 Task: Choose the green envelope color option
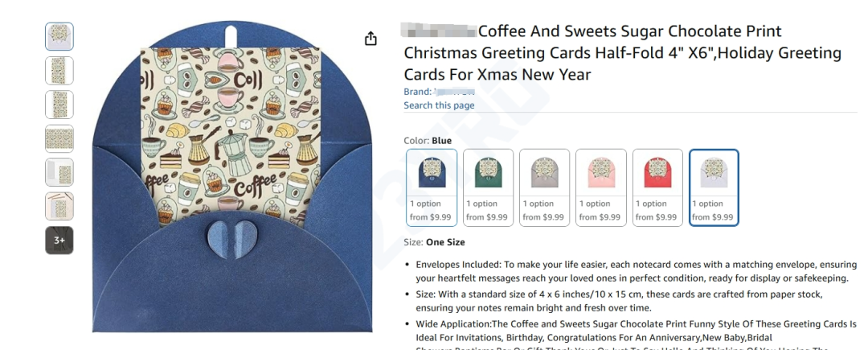tap(488, 187)
